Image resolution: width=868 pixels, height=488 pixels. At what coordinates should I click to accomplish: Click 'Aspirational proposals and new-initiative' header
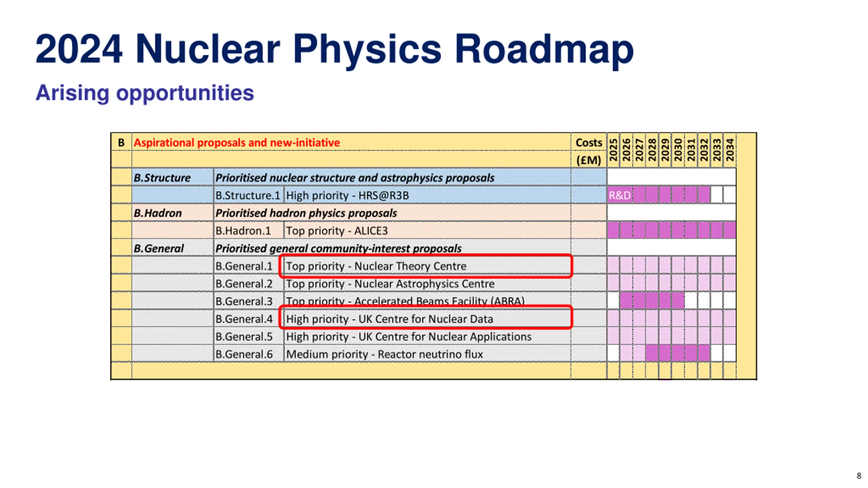(237, 143)
